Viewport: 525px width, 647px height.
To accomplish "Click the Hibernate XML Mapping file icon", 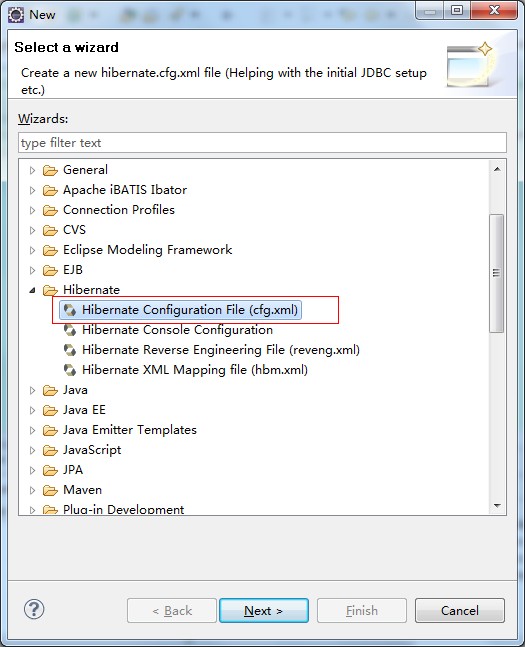I will [70, 370].
